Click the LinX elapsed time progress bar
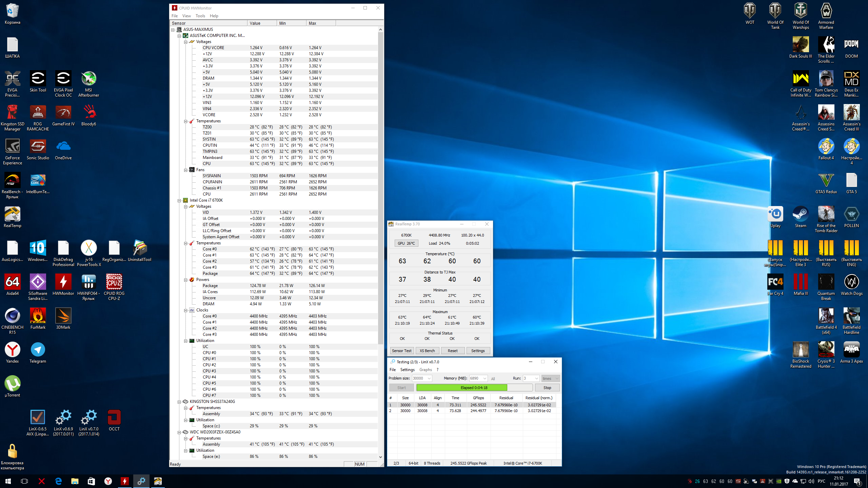 pyautogui.click(x=474, y=388)
